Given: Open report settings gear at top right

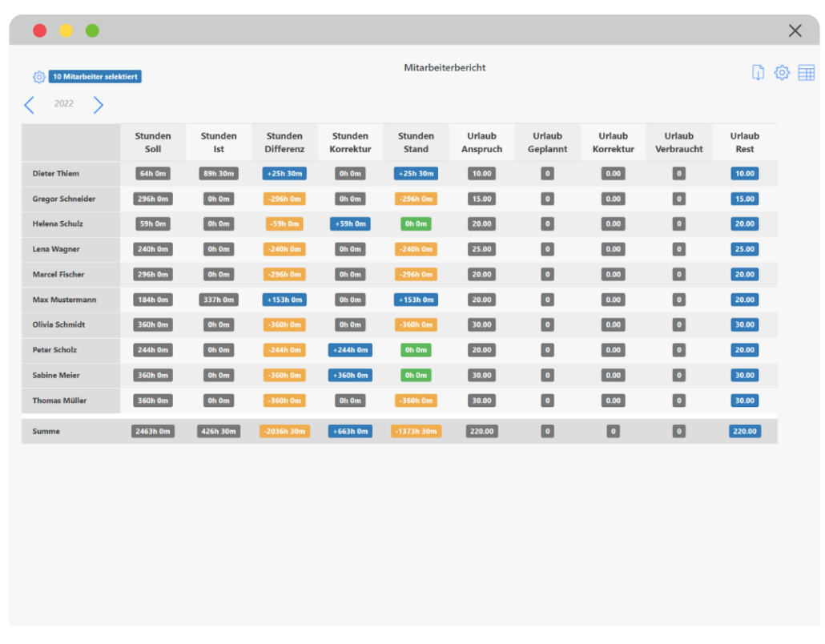Looking at the screenshot, I should tap(782, 73).
